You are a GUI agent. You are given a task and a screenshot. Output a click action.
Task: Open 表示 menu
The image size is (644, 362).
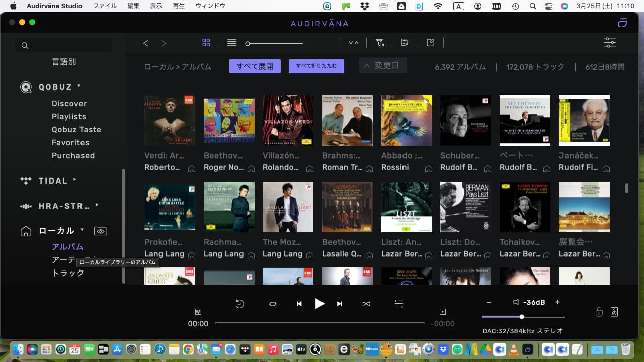[x=156, y=6]
